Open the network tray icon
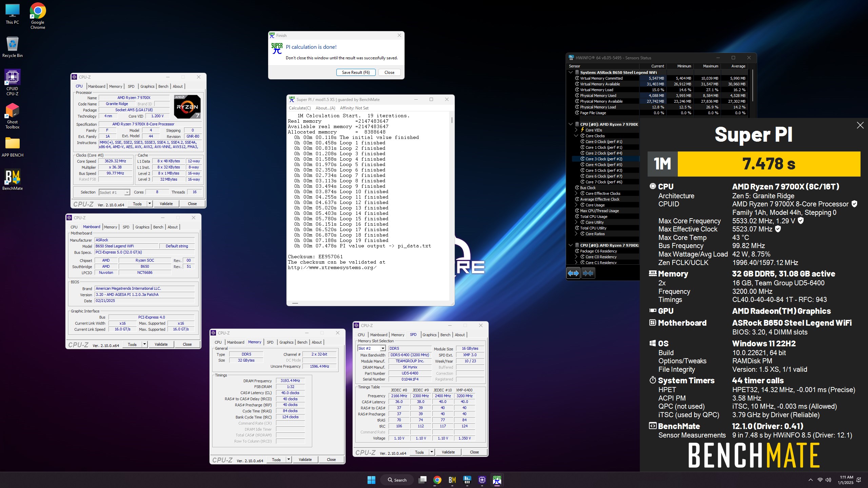868x488 pixels. tap(820, 480)
